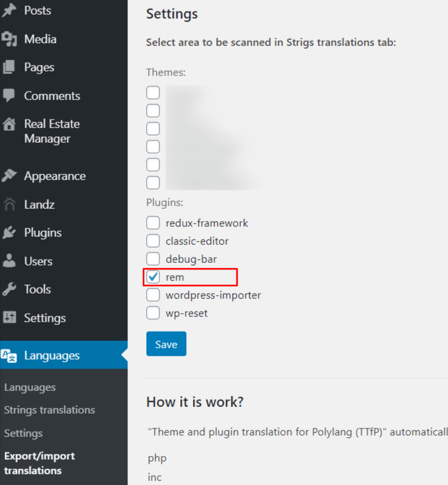Uncheck the rem plugin checkbox

click(153, 277)
